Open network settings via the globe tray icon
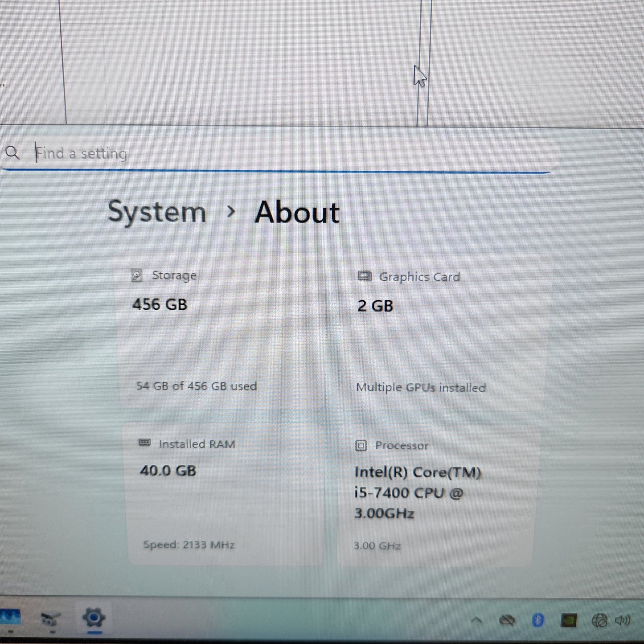Image resolution: width=644 pixels, height=644 pixels. [601, 619]
